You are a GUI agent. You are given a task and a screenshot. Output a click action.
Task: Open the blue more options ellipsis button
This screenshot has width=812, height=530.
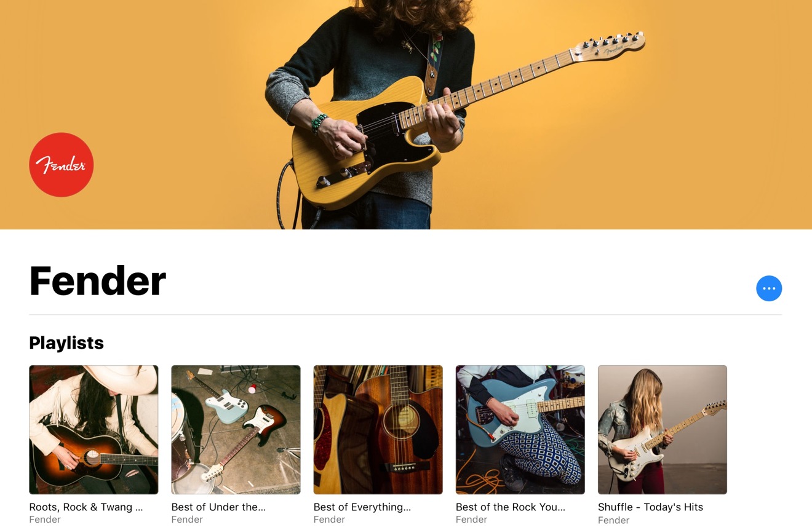pyautogui.click(x=769, y=288)
